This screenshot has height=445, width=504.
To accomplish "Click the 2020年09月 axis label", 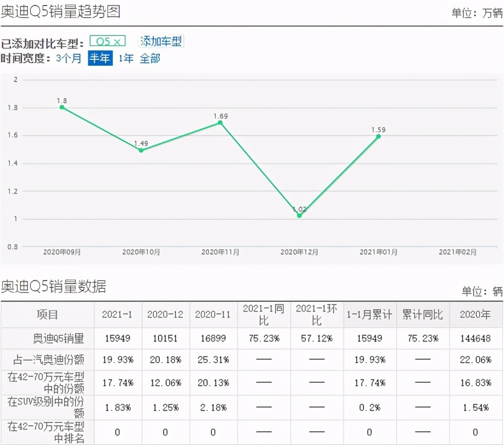I will click(62, 252).
